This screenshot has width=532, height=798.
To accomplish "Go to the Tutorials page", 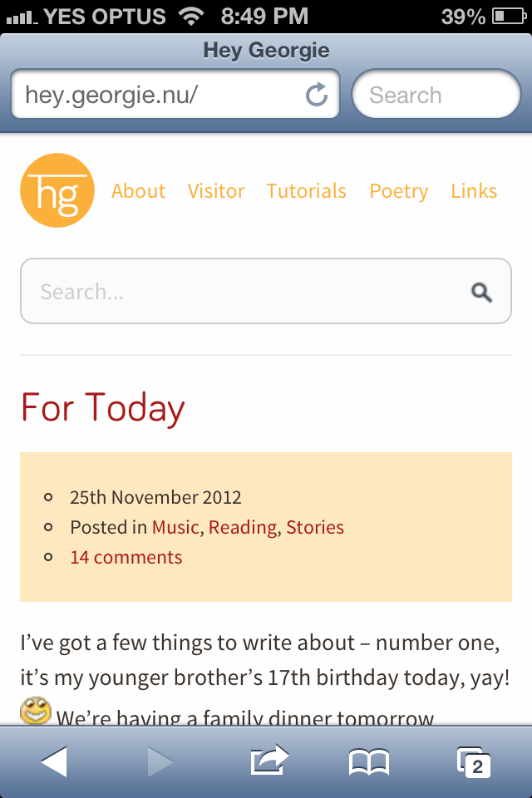I will tap(307, 191).
